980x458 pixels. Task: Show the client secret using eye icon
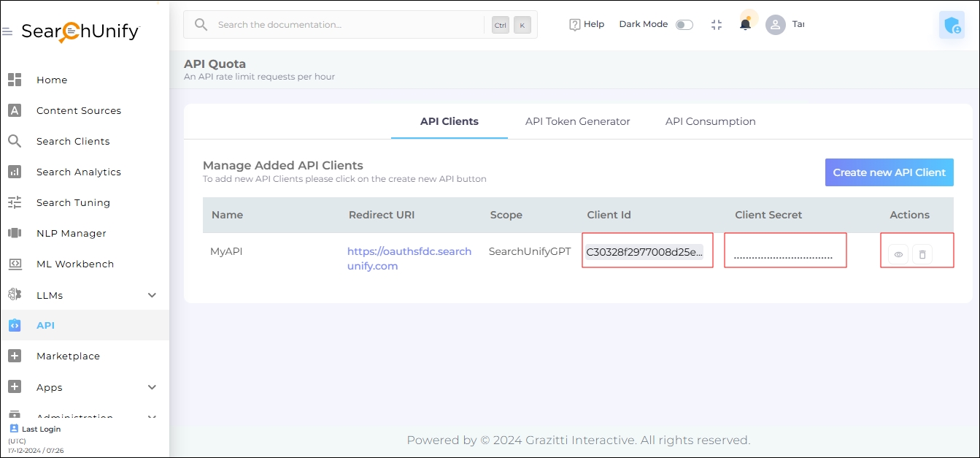coord(898,254)
